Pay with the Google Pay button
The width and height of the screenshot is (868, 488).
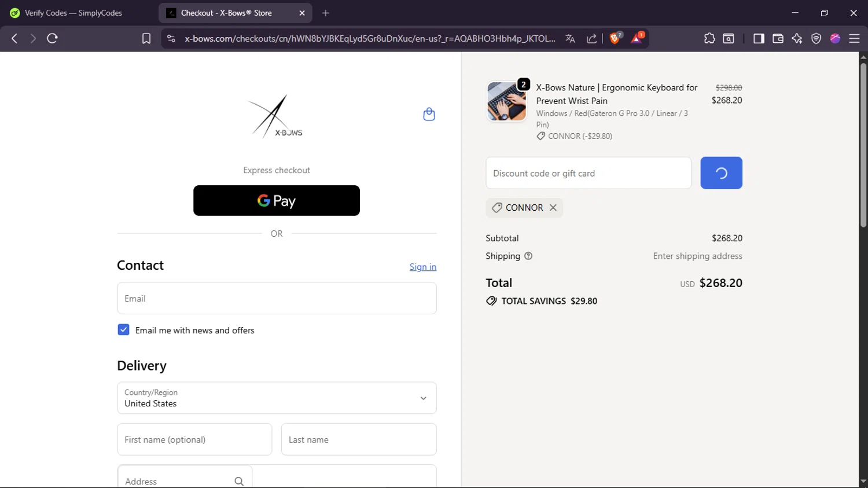[x=277, y=200]
